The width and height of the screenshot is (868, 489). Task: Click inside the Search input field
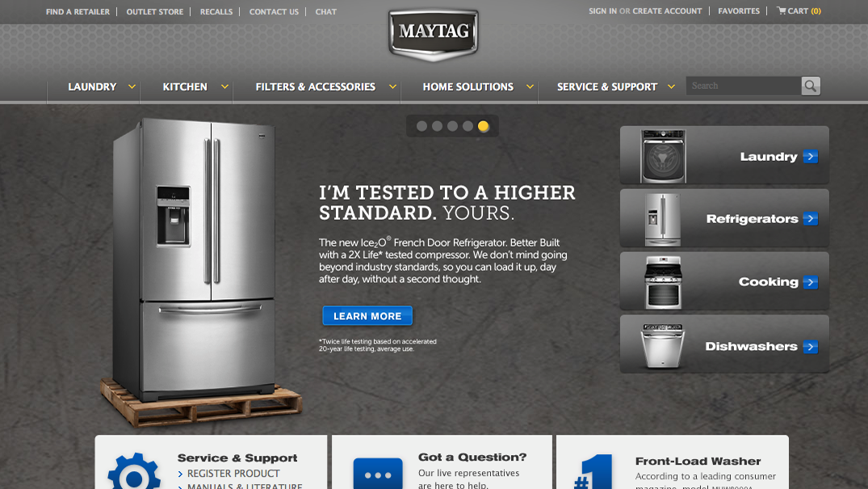coord(744,86)
